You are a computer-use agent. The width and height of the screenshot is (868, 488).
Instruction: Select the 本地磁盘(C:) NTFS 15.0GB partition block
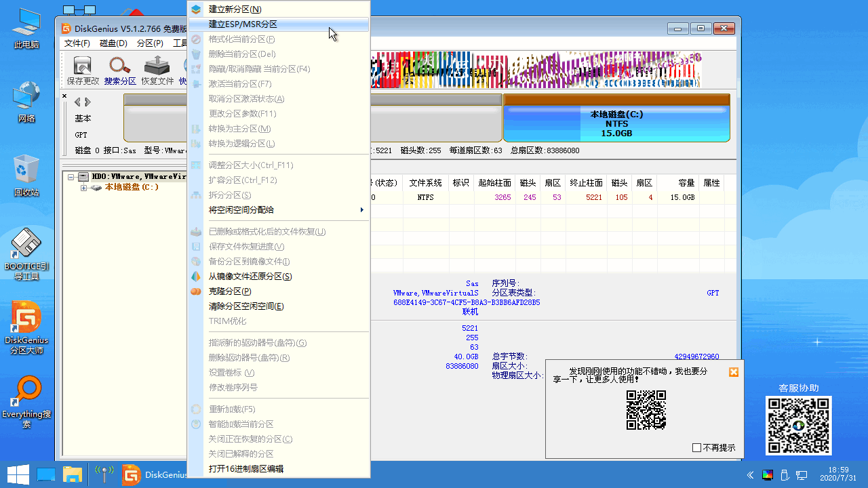[616, 118]
